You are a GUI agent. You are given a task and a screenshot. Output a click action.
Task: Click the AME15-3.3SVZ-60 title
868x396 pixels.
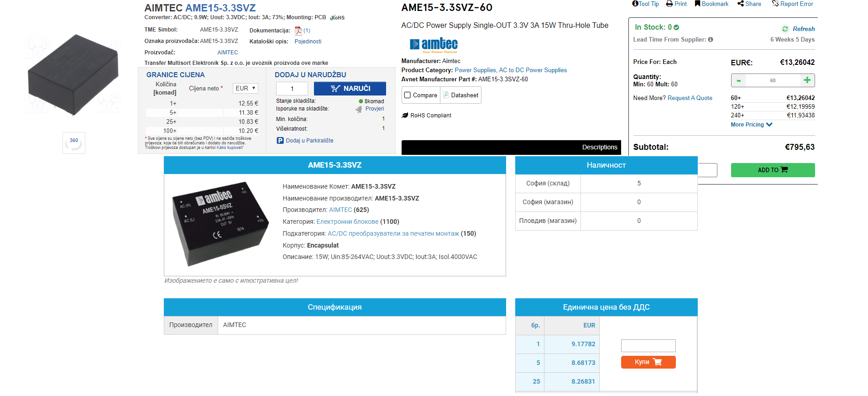[447, 8]
